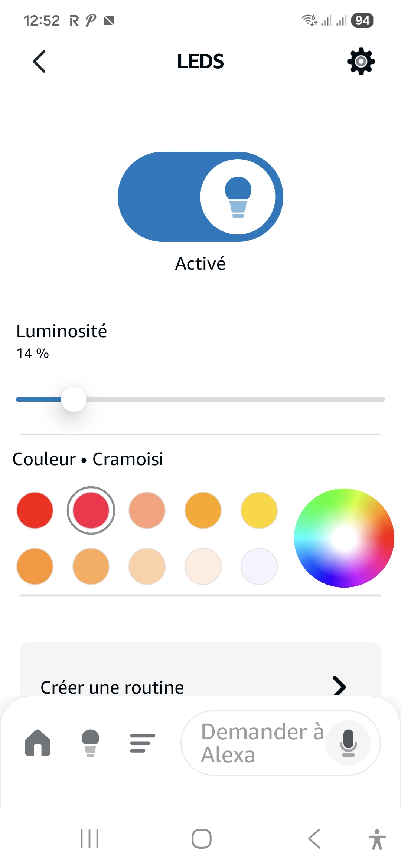Tap the Demander à Alexa field
401x868 pixels.
tap(264, 742)
